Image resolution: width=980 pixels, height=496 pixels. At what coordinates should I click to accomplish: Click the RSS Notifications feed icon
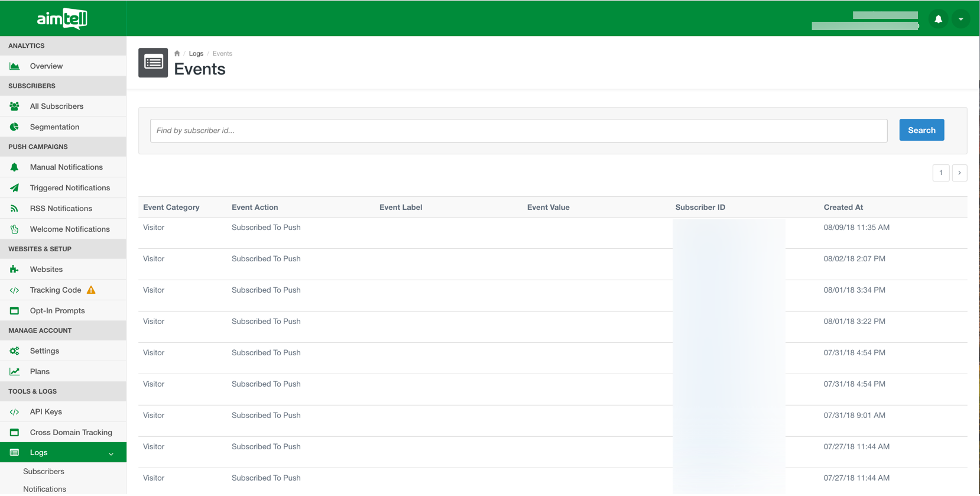[x=15, y=209]
